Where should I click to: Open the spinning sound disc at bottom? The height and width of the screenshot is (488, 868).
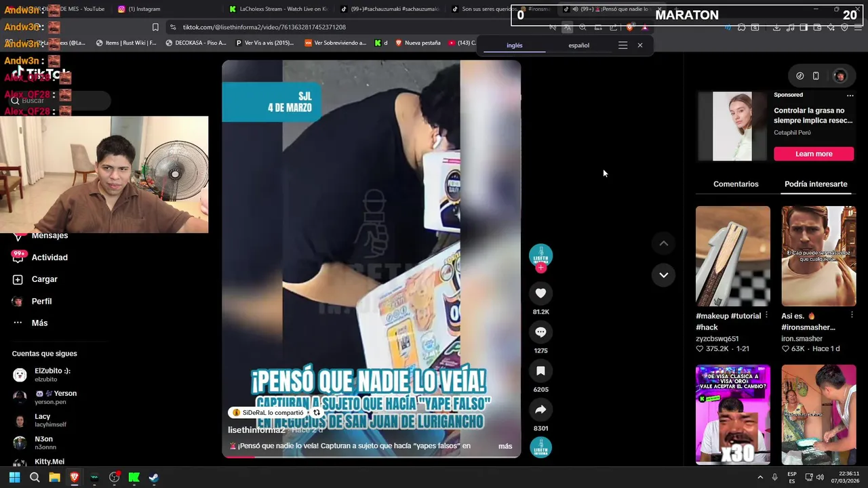(x=540, y=447)
